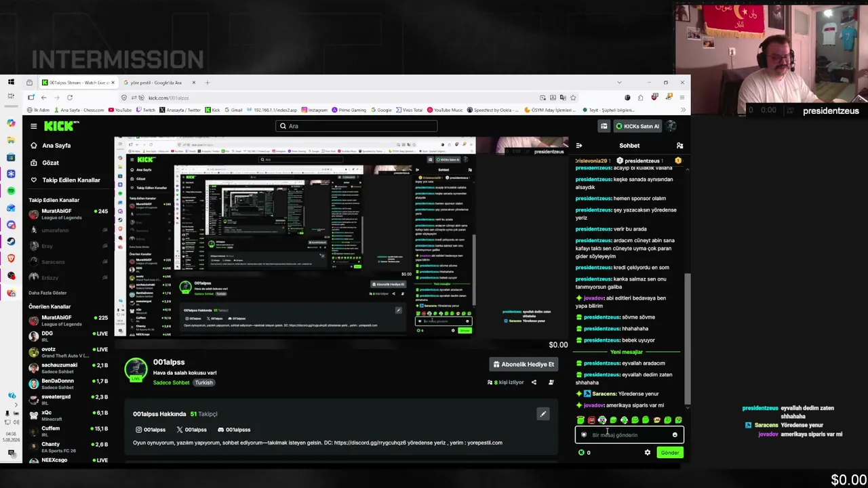Open Brave browser from the taskbar
Viewport: 868px width, 488px height.
11,258
